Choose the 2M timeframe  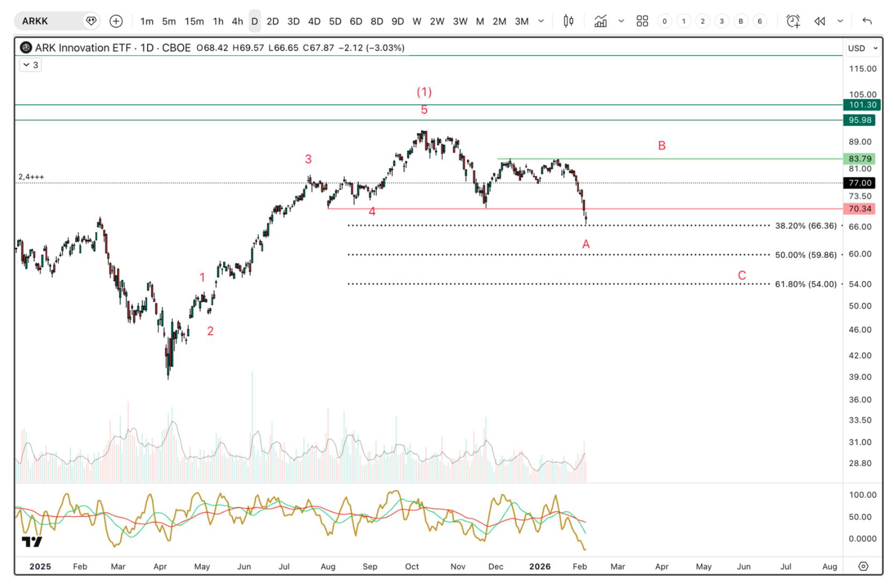pyautogui.click(x=500, y=21)
